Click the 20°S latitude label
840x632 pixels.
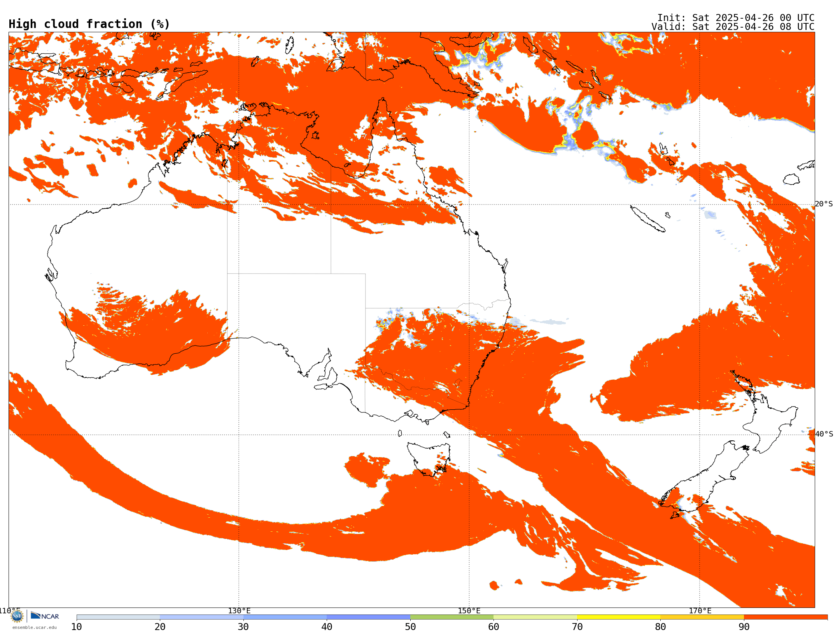[x=824, y=204]
